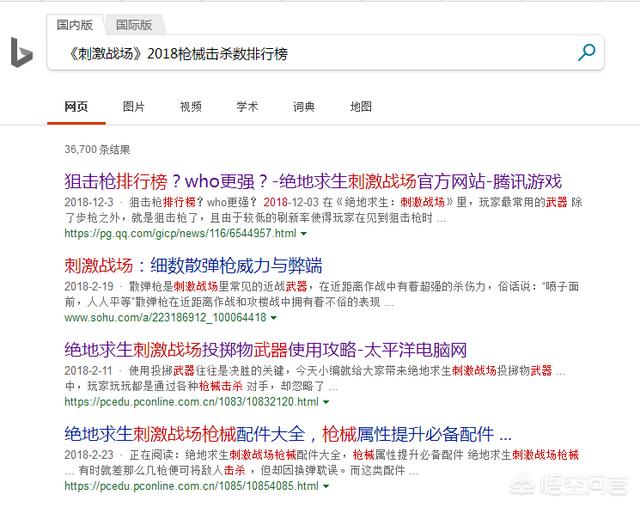This screenshot has height=507, width=640.
Task: Open result 绝地求生刺激战场枪械配件大全
Action: point(288,434)
